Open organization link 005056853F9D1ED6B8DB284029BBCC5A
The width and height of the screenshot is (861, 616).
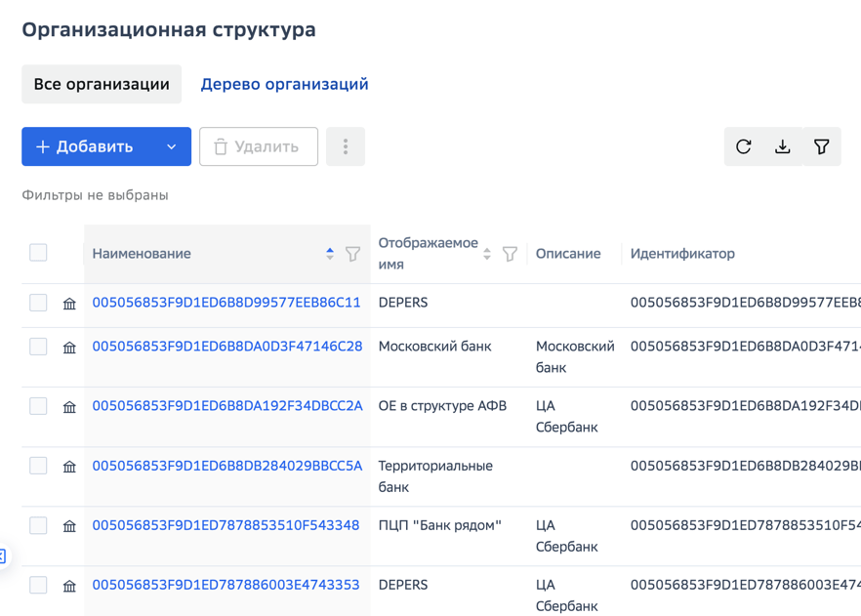click(227, 466)
